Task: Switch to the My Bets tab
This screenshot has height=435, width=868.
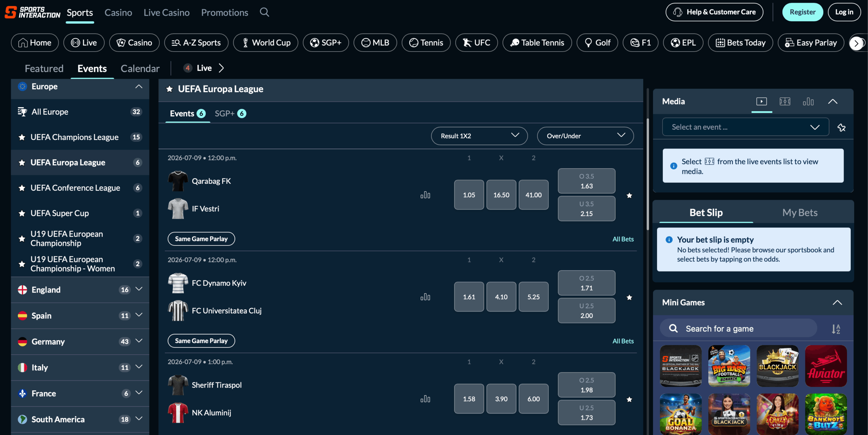Action: pos(800,213)
